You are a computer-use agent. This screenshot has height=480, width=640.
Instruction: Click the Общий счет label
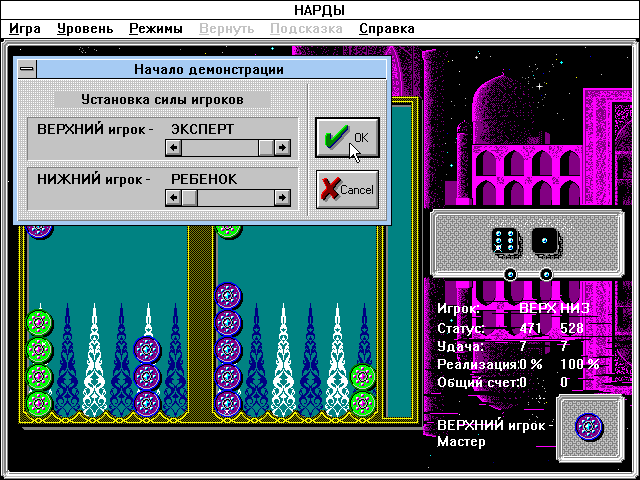(477, 382)
